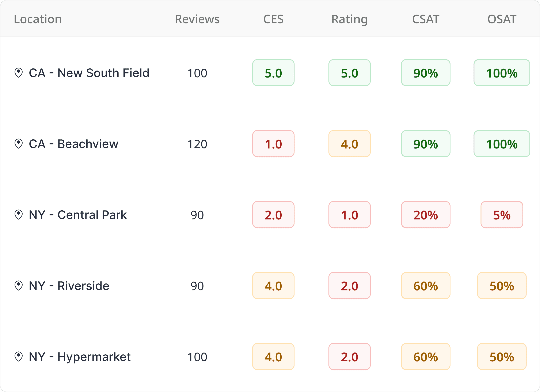Click Beachview's red 1.0 CES badge
This screenshot has width=540, height=392.
(x=273, y=144)
